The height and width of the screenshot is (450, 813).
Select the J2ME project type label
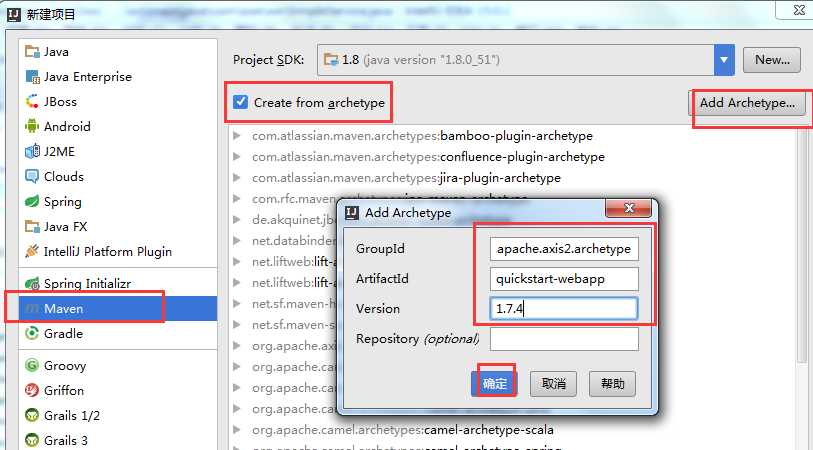(x=60, y=151)
